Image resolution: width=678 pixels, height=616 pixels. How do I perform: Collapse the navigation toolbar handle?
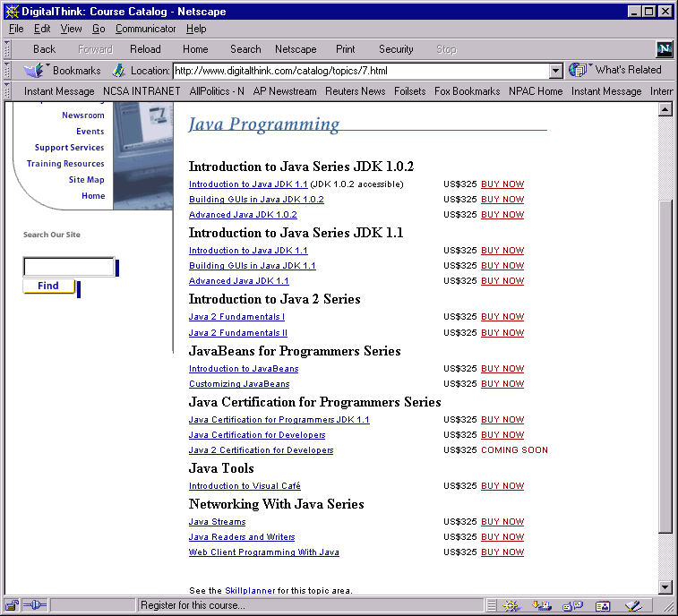(7, 49)
